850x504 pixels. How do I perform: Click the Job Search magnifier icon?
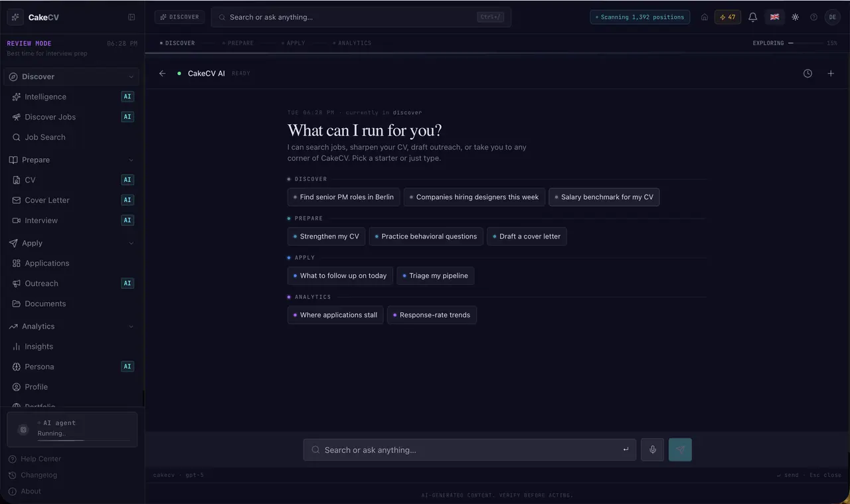[17, 137]
